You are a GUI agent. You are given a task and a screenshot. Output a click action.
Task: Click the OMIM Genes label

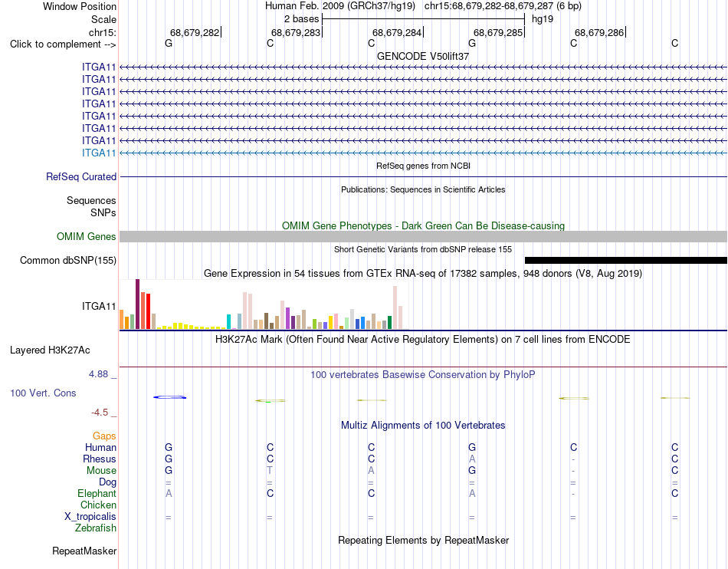(86, 236)
